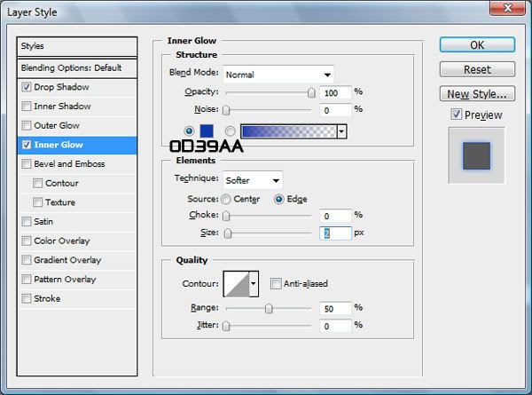
Task: Click the Contour curve thumbnail in Quality
Action: point(236,284)
